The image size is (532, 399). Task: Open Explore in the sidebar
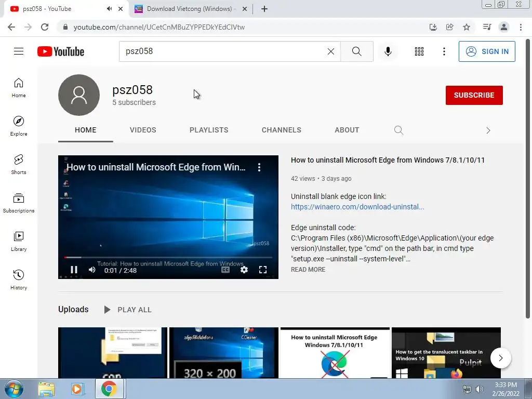click(x=19, y=126)
